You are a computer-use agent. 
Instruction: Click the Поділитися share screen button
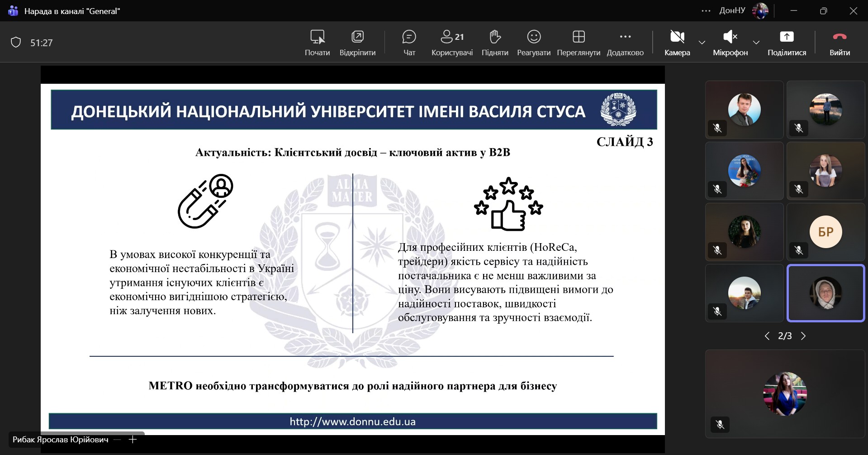(787, 43)
